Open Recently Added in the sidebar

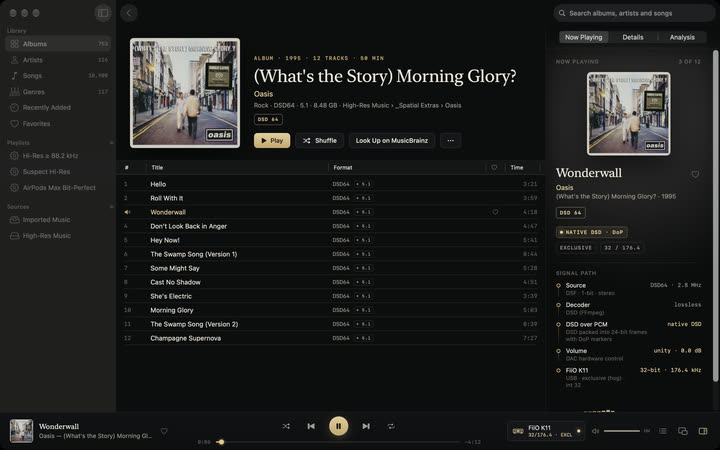pyautogui.click(x=58, y=107)
